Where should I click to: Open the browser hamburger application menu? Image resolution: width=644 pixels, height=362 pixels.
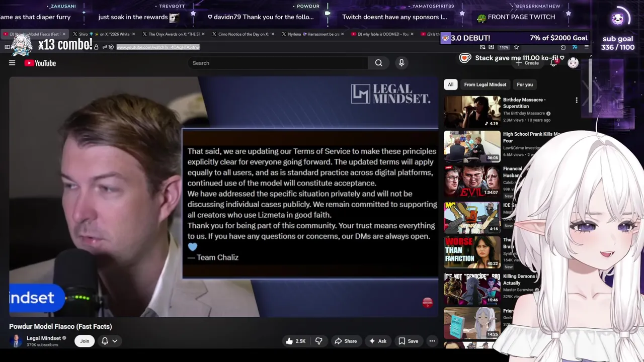pyautogui.click(x=586, y=47)
